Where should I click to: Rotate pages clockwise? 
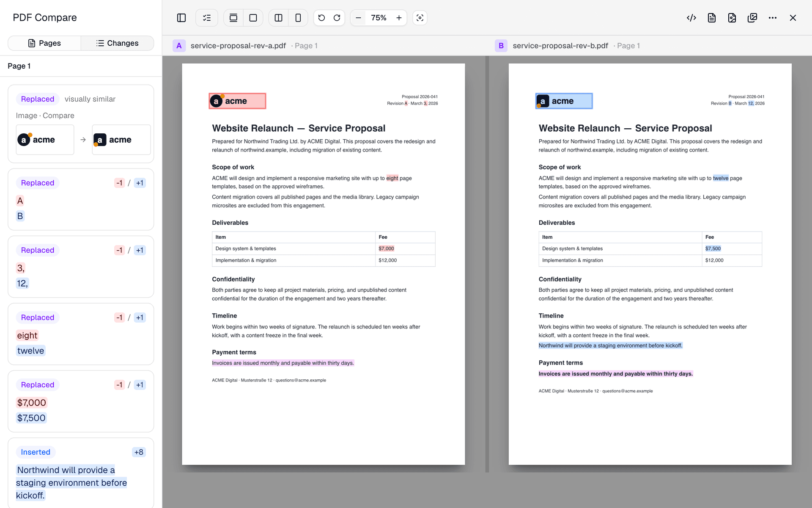pyautogui.click(x=337, y=18)
